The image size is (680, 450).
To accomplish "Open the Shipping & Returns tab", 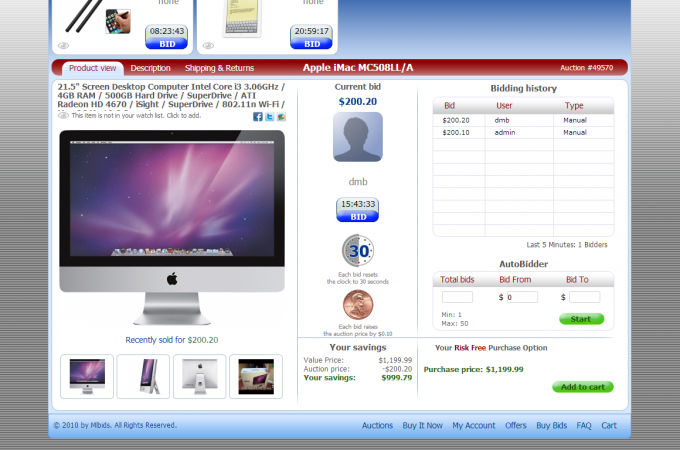I will click(219, 68).
